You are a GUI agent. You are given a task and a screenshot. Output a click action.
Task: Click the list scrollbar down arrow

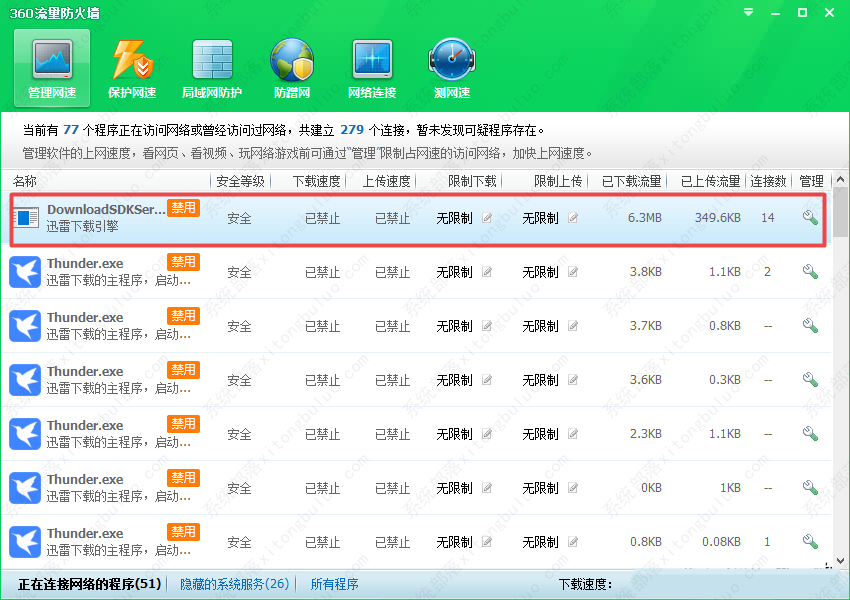coord(840,561)
